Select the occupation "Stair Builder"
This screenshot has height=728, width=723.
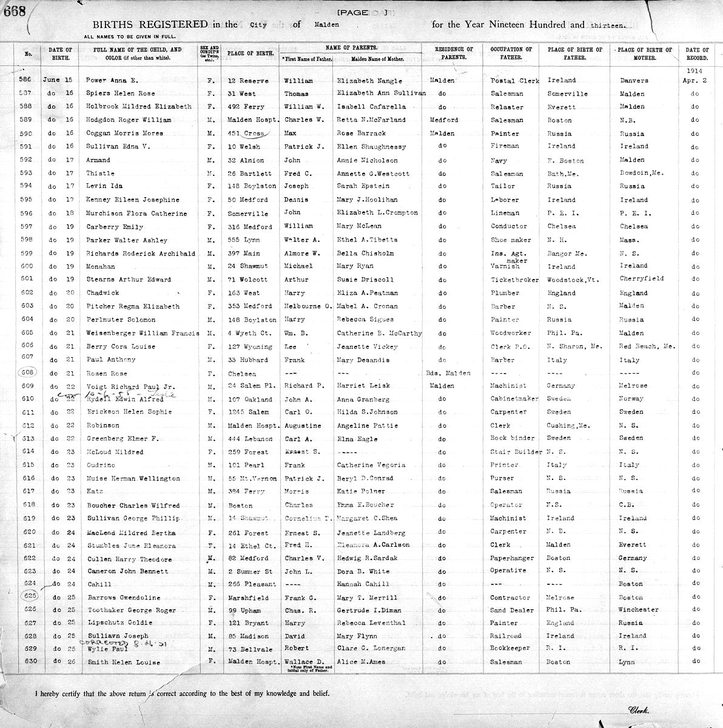tap(516, 452)
